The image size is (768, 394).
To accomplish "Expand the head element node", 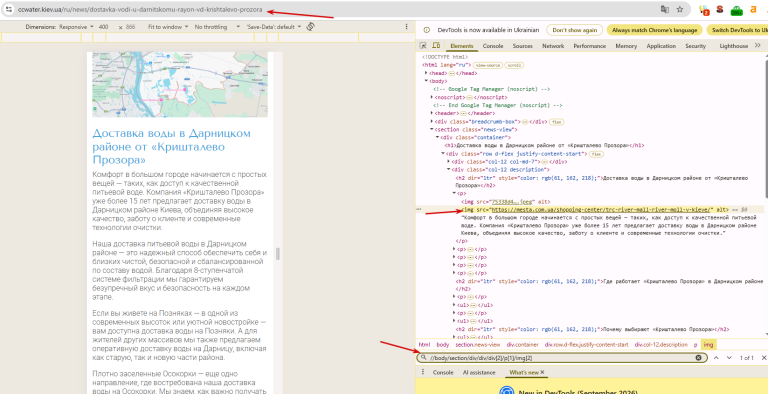I will click(426, 73).
